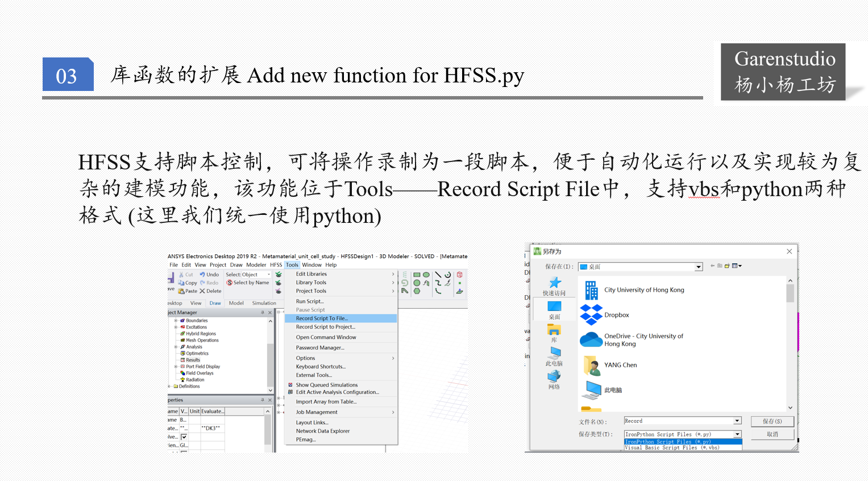Click the Cut scissors icon in HFSS toolbar
Image resolution: width=868 pixels, height=481 pixels.
(x=181, y=275)
